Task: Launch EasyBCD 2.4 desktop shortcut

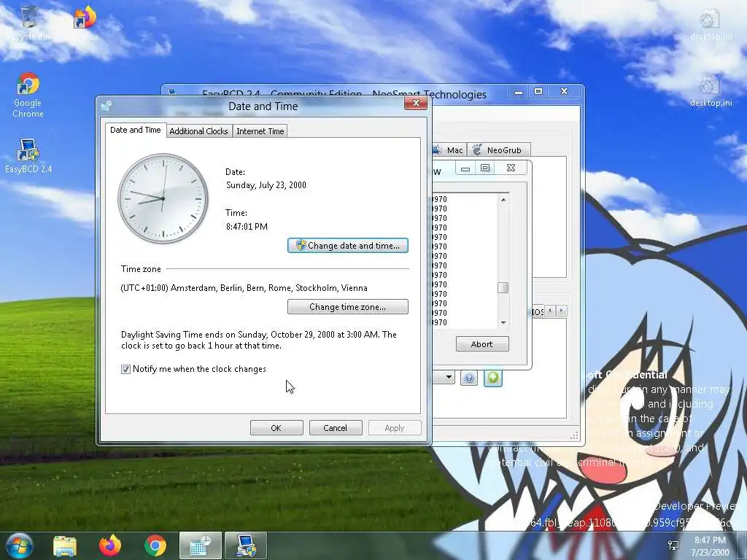Action: (x=28, y=156)
